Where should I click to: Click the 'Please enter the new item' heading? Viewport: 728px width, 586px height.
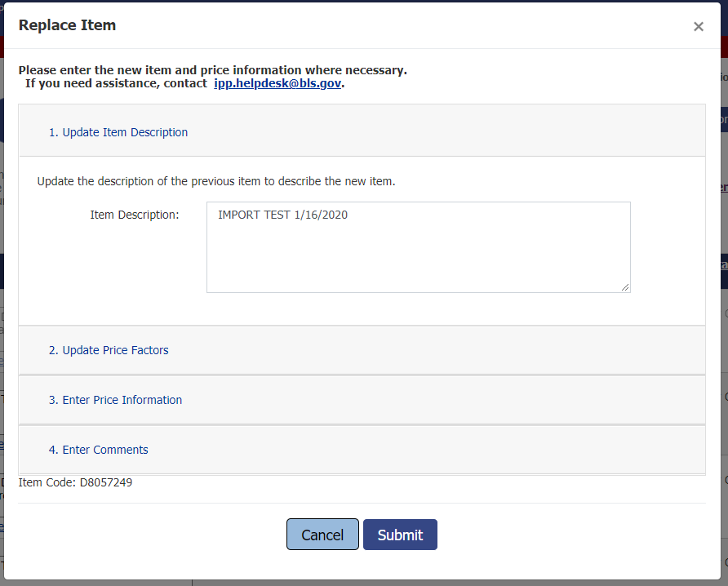point(212,70)
